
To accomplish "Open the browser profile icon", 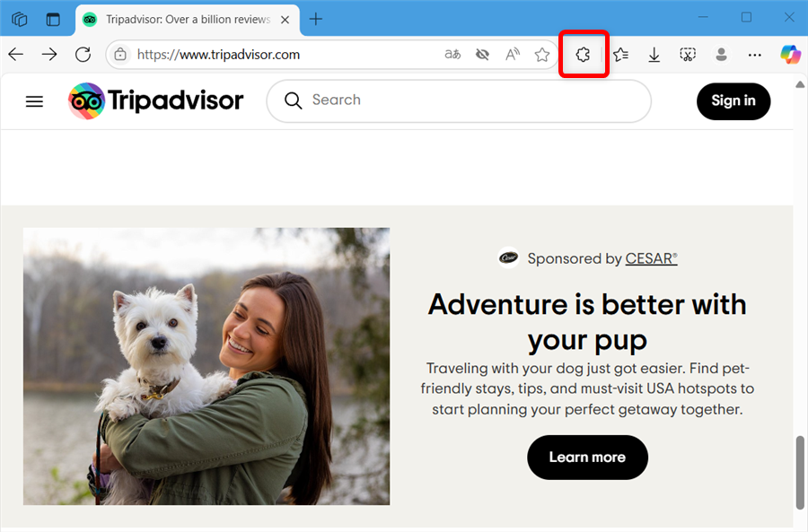I will click(x=721, y=55).
